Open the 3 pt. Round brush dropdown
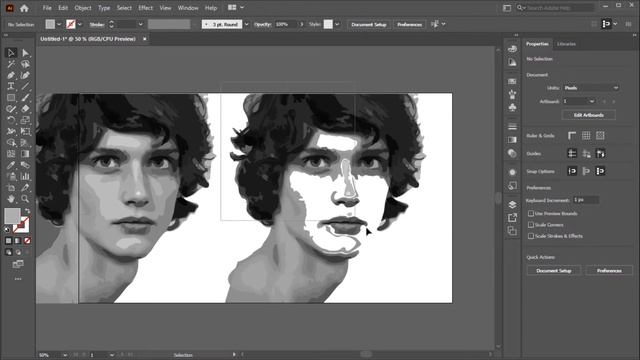 coord(247,24)
